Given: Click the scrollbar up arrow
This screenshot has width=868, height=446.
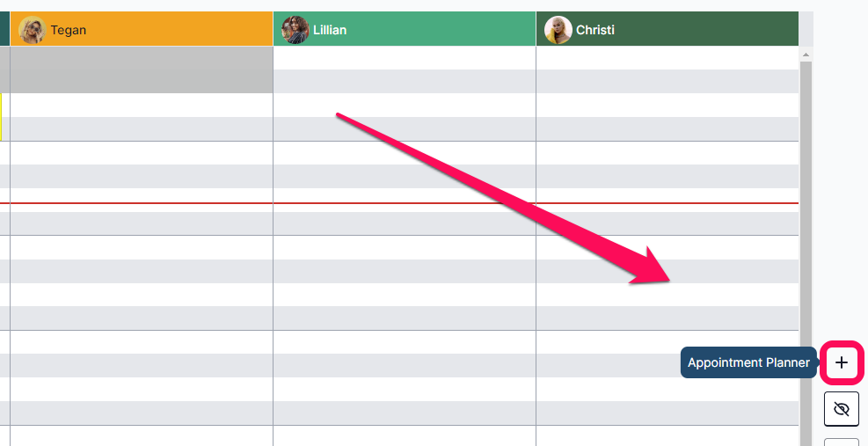Looking at the screenshot, I should coord(805,55).
